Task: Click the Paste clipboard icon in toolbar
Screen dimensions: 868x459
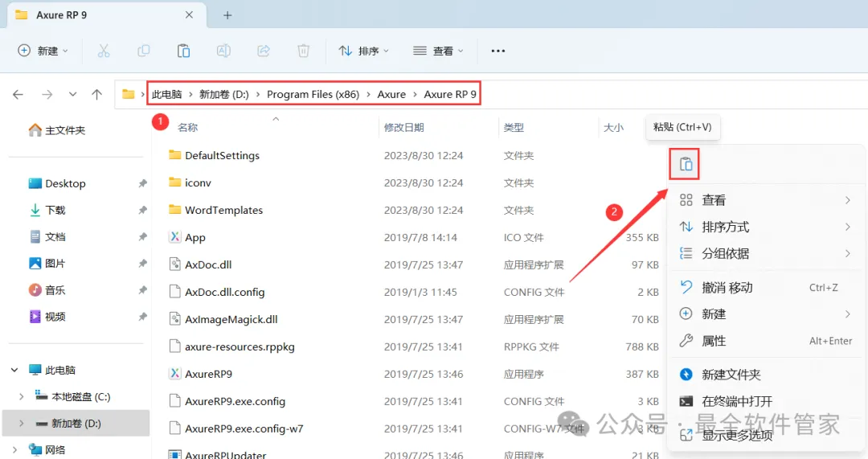Action: [x=183, y=51]
